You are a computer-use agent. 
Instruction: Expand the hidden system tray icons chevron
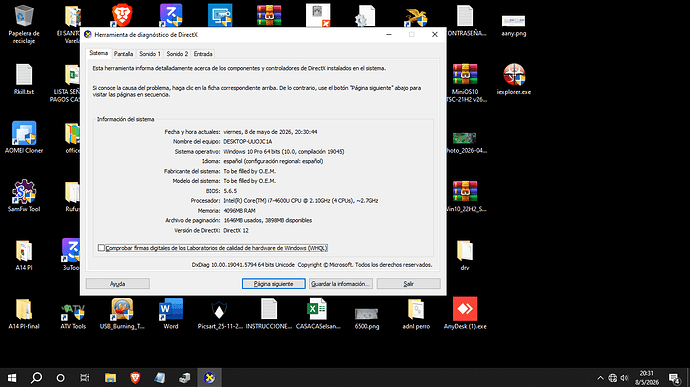(x=600, y=378)
